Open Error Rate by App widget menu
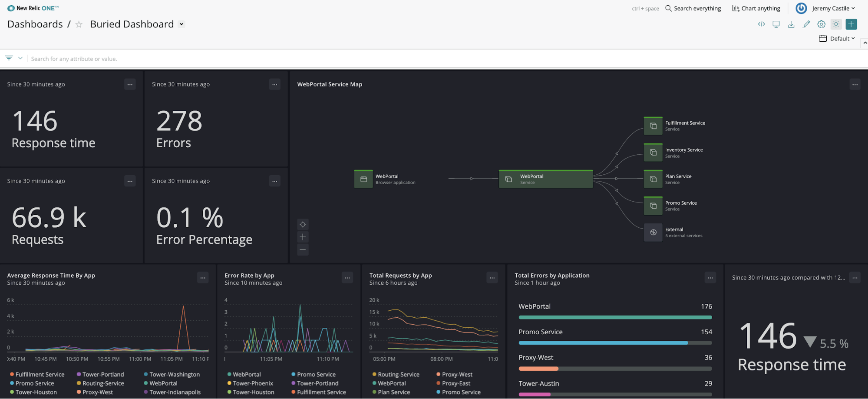868x399 pixels. [x=347, y=277]
